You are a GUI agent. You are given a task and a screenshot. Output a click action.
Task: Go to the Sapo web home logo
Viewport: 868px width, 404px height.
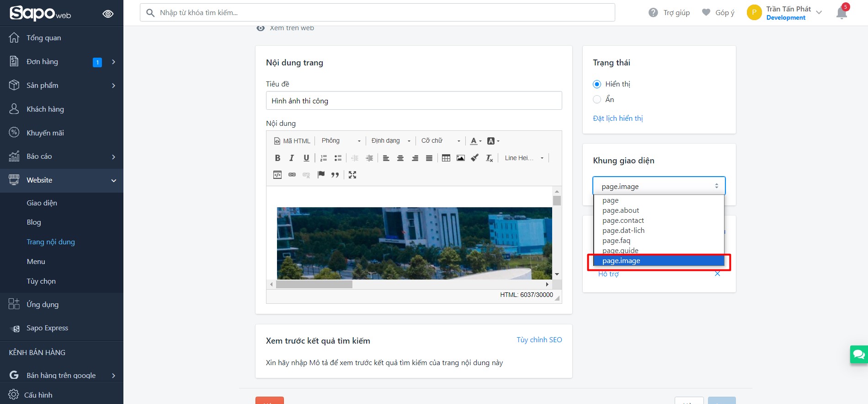click(41, 13)
